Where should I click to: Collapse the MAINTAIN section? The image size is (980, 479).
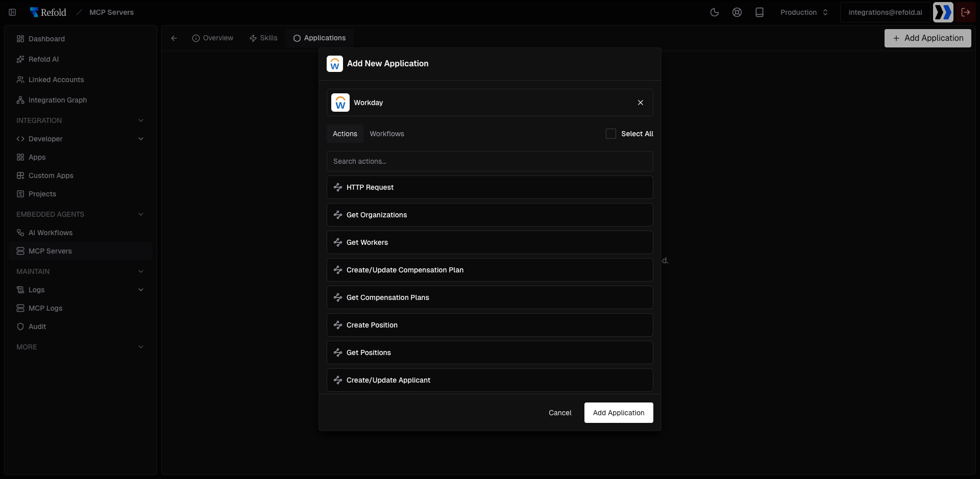[141, 271]
